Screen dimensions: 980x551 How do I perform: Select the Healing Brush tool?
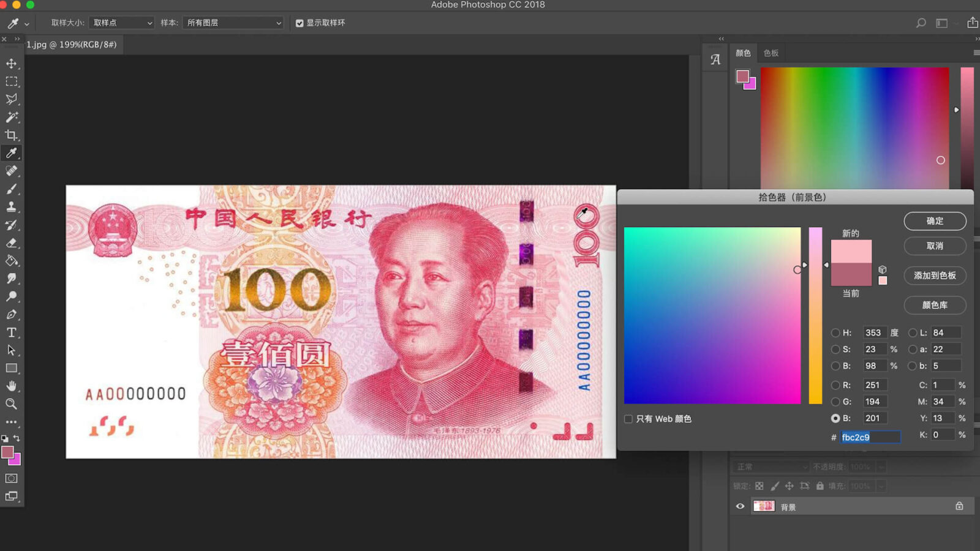click(11, 171)
